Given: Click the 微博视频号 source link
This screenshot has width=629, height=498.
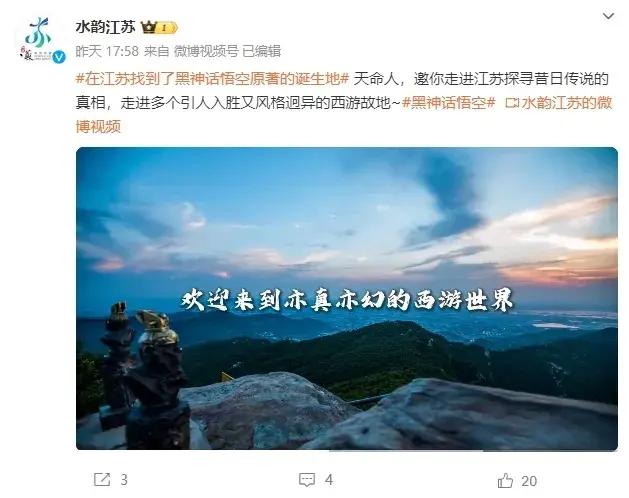Looking at the screenshot, I should 206,51.
